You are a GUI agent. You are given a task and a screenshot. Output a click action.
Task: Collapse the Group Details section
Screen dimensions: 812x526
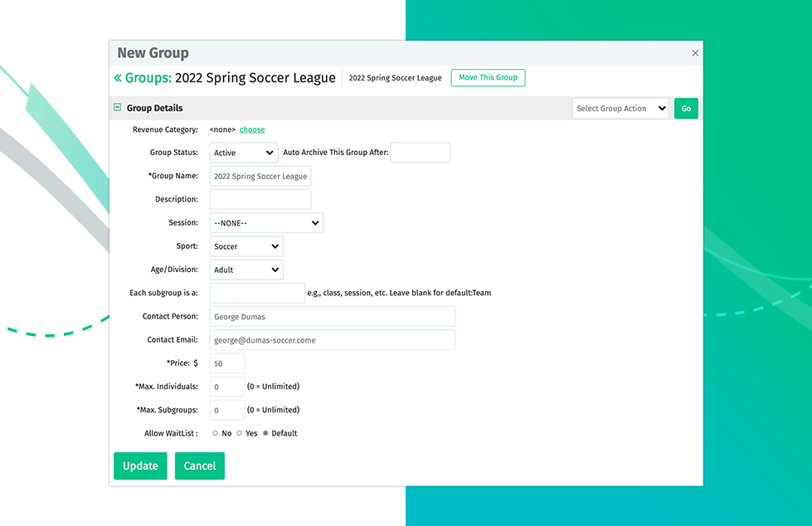117,108
